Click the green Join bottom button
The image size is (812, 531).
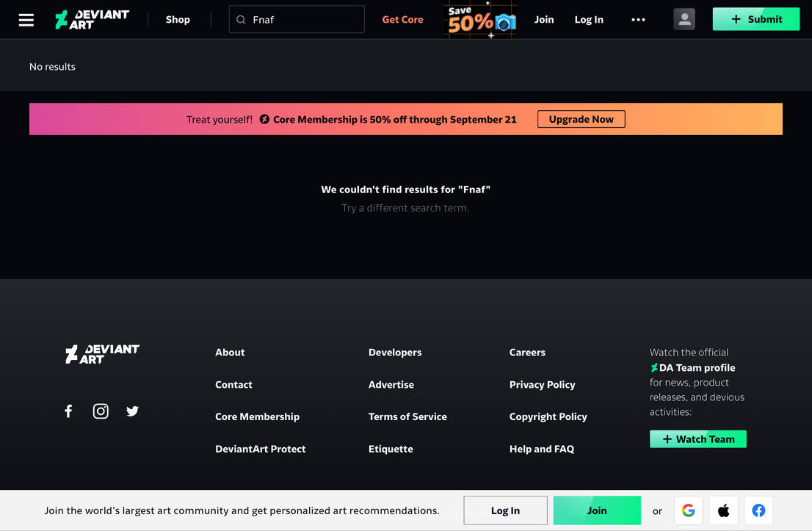point(597,510)
